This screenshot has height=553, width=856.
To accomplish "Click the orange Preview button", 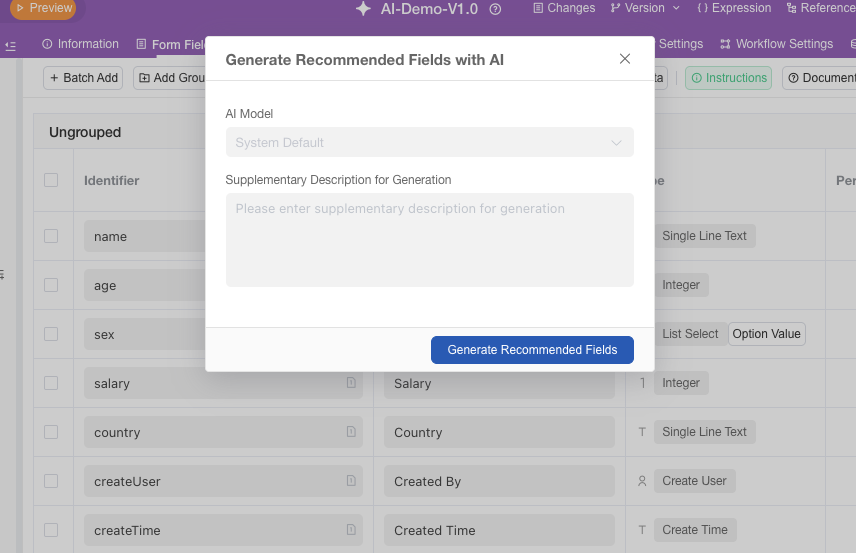I will click(43, 8).
